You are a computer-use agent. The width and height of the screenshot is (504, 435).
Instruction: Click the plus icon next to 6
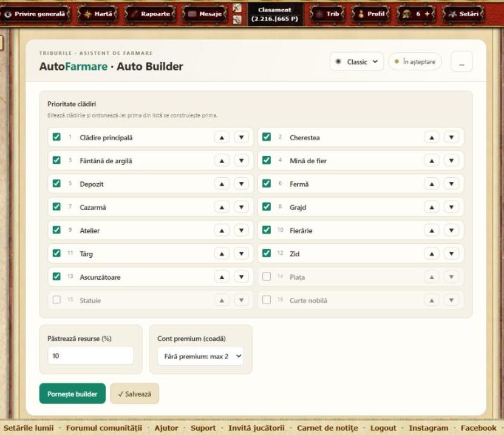[x=427, y=14]
